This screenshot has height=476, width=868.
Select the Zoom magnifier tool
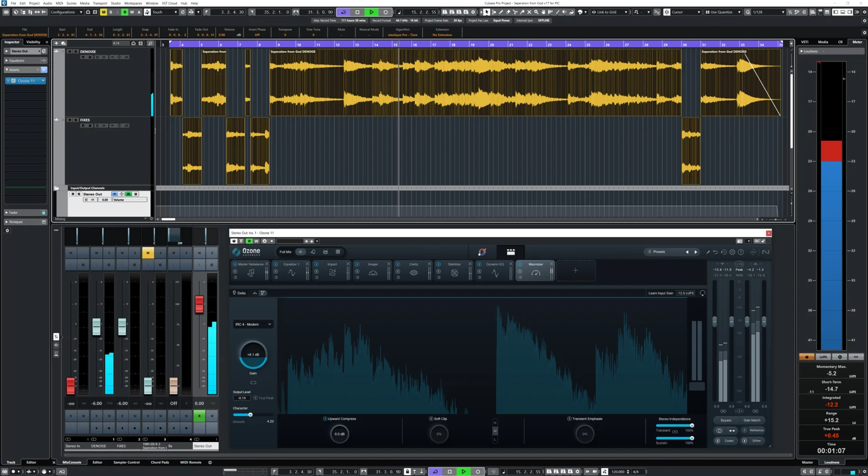point(536,12)
